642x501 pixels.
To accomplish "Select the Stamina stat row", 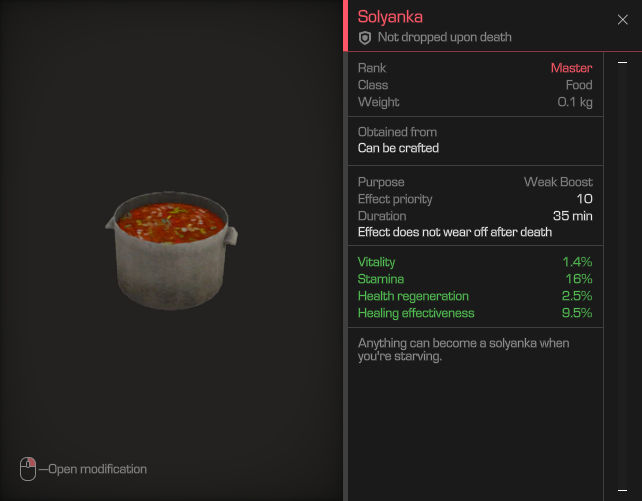I will click(x=475, y=279).
